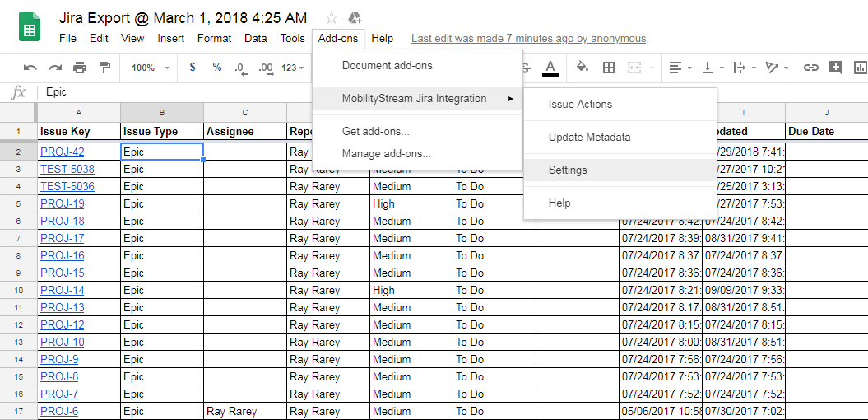Open the zoom 100% dropdown

(x=151, y=68)
